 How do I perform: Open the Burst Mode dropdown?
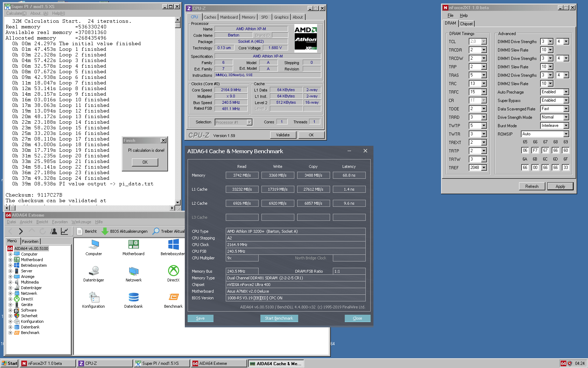click(x=566, y=125)
